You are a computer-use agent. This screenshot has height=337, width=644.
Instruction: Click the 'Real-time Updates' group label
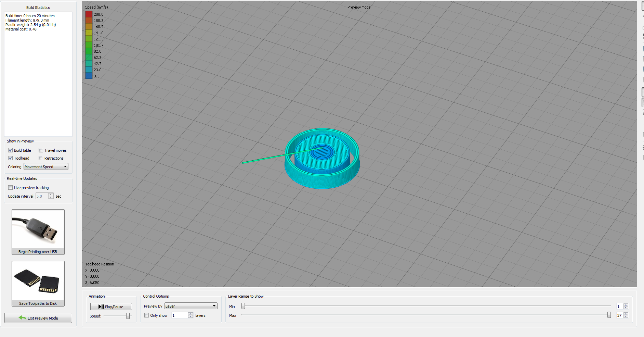pyautogui.click(x=22, y=178)
